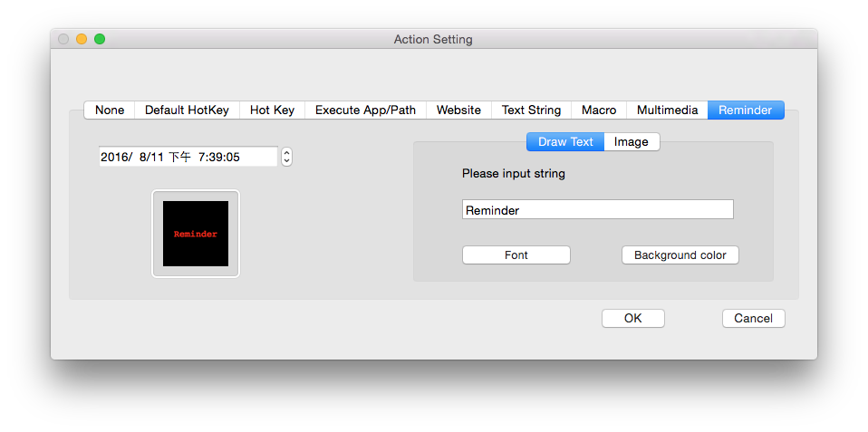Switch to the None tab
Viewport: 868px width, 432px height.
[110, 110]
